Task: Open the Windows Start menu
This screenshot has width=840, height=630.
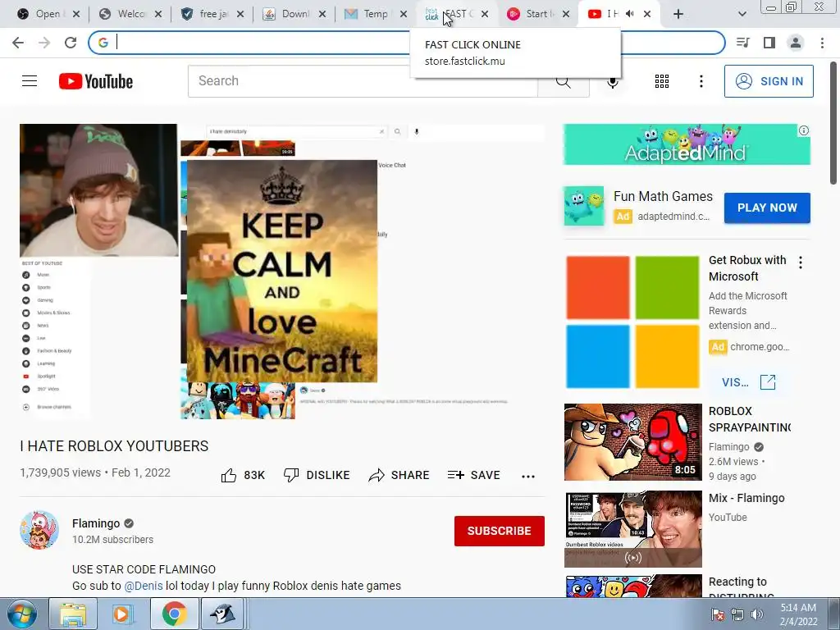Action: pyautogui.click(x=21, y=614)
